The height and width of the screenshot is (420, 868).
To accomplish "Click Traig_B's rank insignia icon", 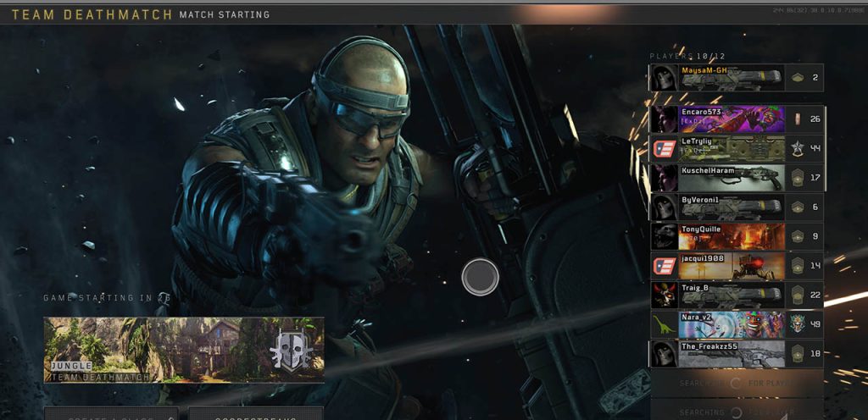I will pos(797,296).
